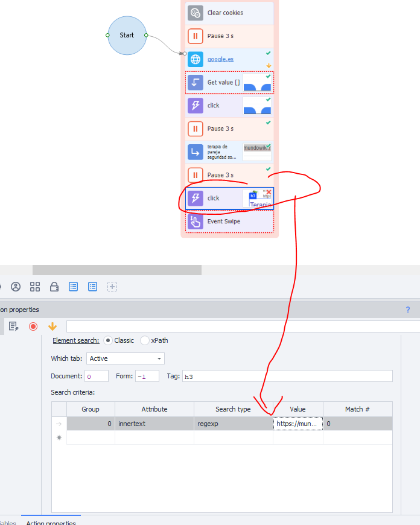The image size is (420, 525).
Task: Click the regexp search type cell
Action: [233, 424]
